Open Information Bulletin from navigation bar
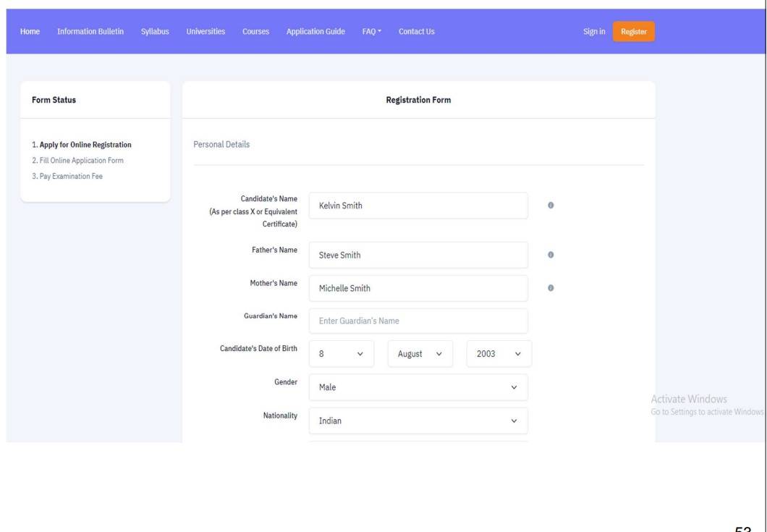This screenshot has width=767, height=532. coord(90,31)
